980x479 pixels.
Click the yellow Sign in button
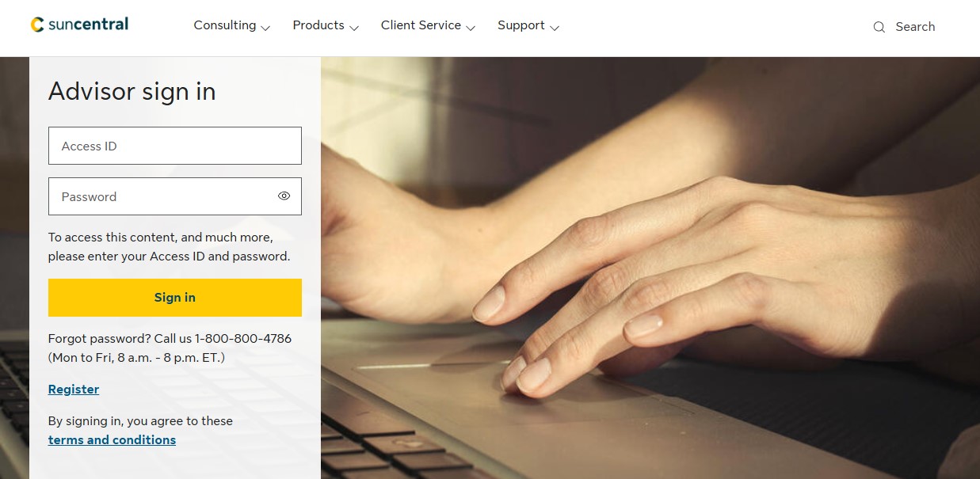tap(175, 298)
